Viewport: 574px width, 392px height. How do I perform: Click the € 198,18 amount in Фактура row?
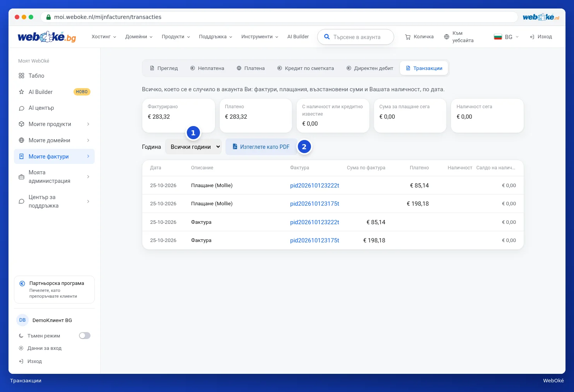pos(374,240)
